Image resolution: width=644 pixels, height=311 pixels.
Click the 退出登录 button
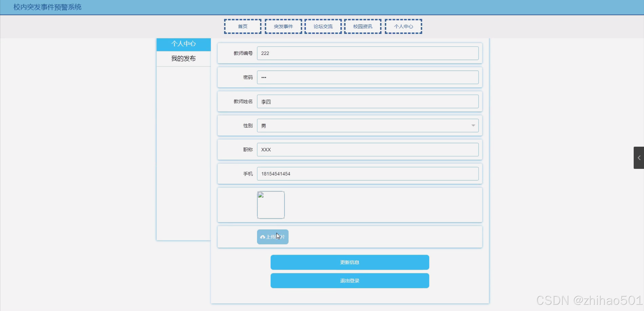(x=350, y=281)
